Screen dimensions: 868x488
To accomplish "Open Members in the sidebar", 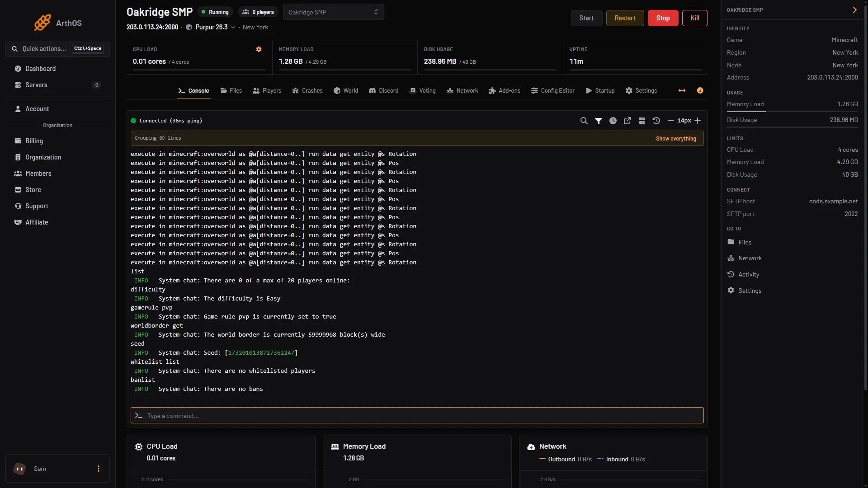I will (57, 174).
